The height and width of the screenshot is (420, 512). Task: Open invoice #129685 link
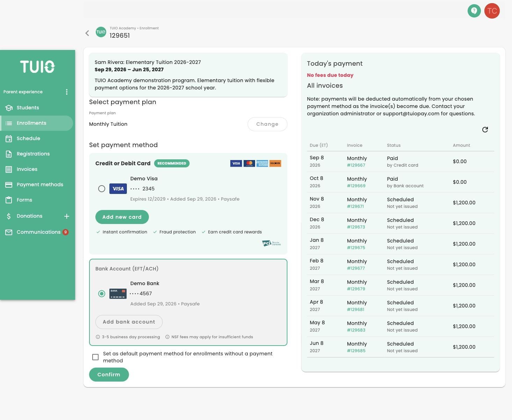click(356, 351)
